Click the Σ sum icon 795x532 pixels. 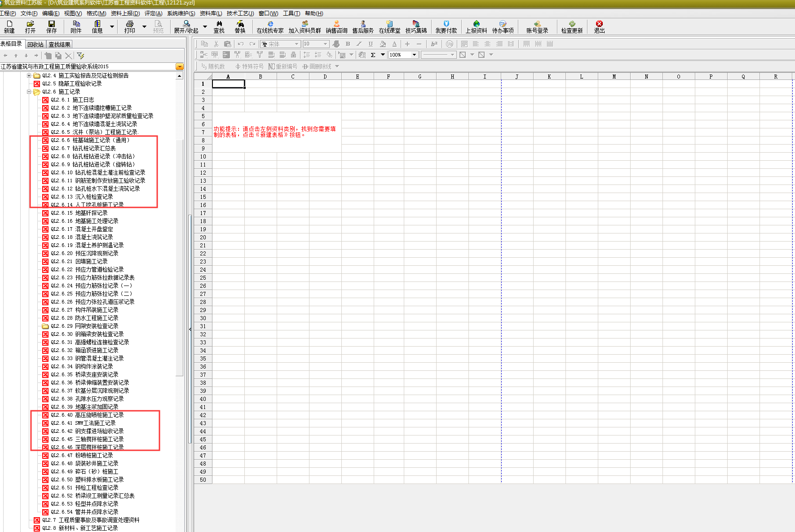pos(373,55)
